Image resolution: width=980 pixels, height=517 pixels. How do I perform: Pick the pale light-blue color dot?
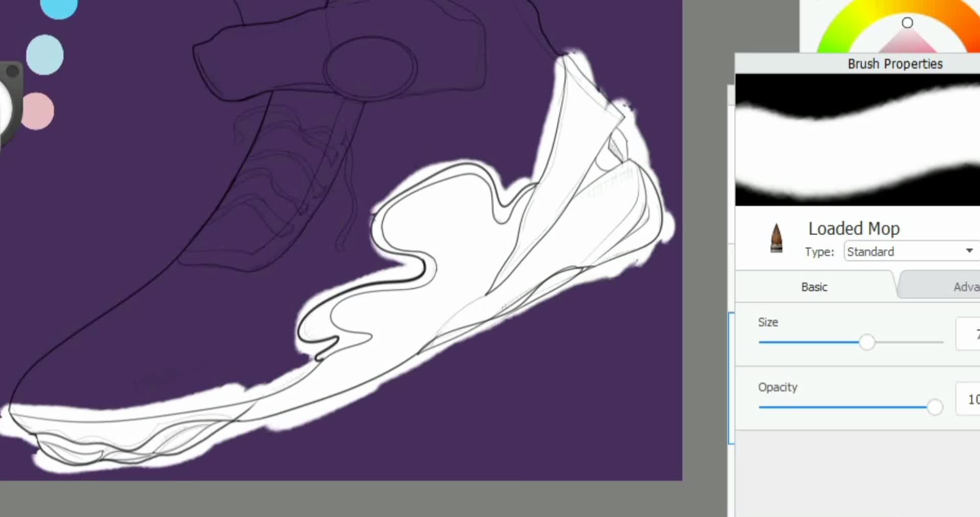[45, 55]
